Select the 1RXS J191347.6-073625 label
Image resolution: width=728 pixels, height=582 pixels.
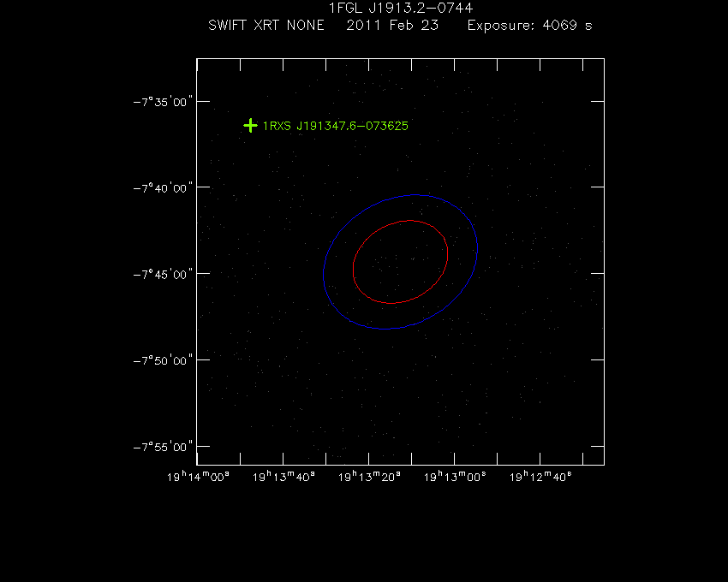[335, 126]
